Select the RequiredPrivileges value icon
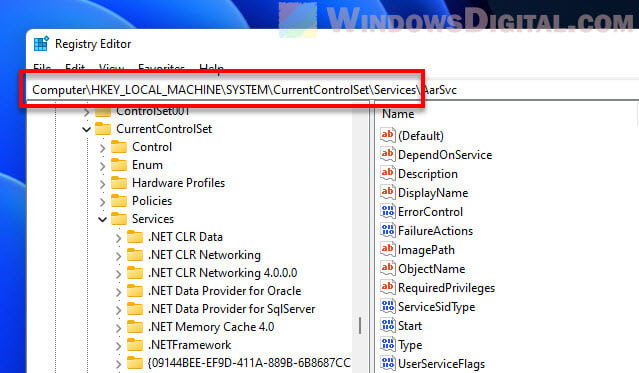Image resolution: width=639 pixels, height=373 pixels. pyautogui.click(x=388, y=287)
